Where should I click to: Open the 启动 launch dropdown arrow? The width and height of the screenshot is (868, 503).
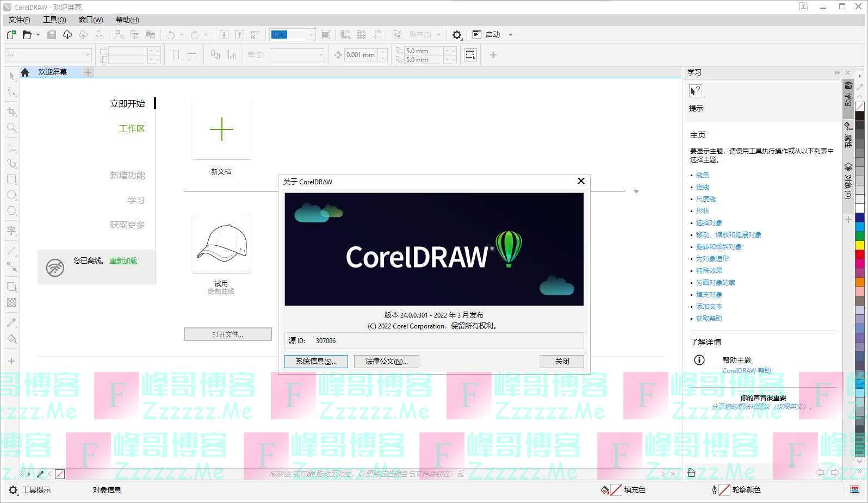[x=510, y=35]
